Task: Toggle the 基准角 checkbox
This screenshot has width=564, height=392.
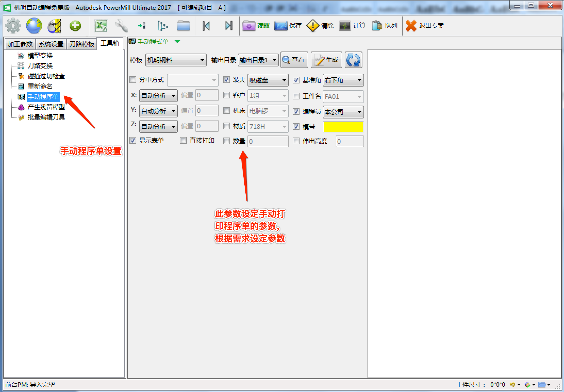Action: [296, 80]
